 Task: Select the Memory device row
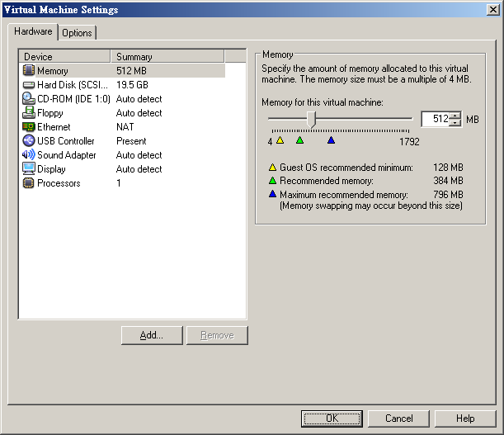[122, 70]
